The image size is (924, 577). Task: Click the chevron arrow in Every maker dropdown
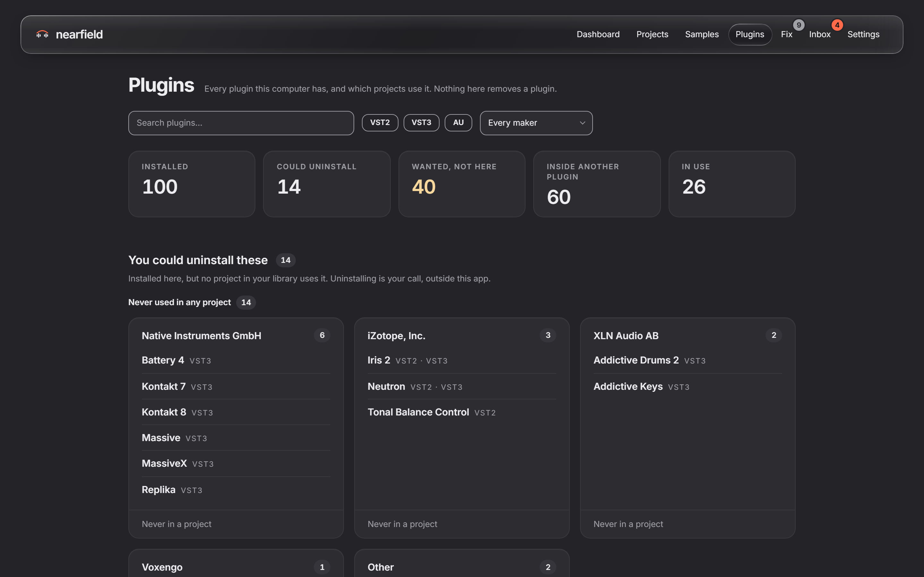pyautogui.click(x=582, y=123)
